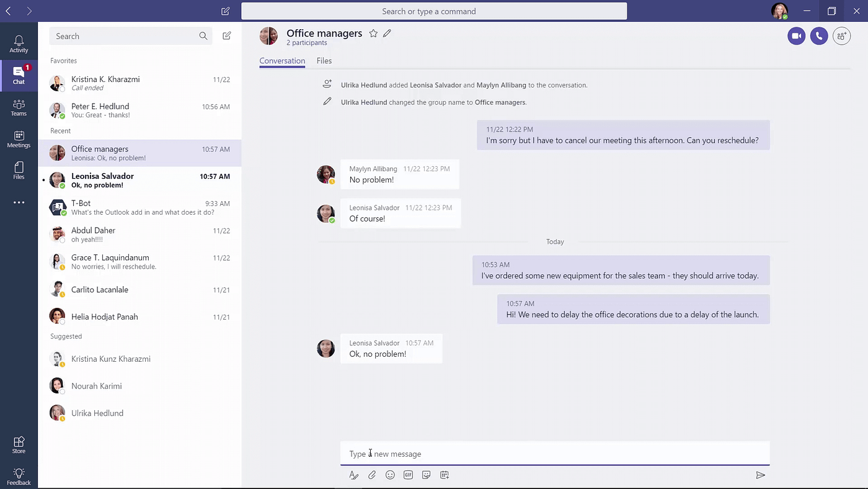
Task: Open the Feedback panel
Action: point(19,475)
